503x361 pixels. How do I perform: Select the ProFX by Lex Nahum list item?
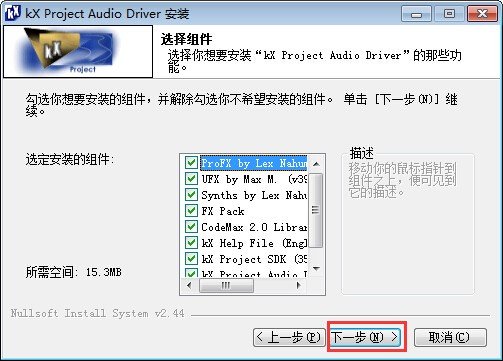254,163
